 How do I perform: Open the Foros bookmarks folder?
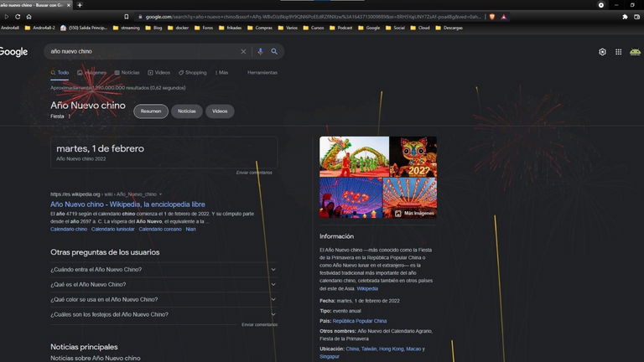(x=204, y=28)
